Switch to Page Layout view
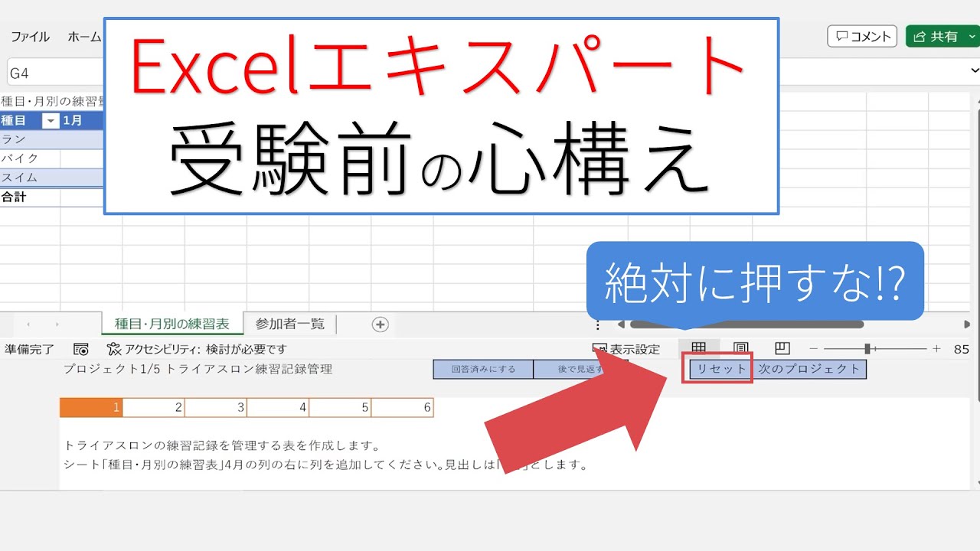 point(740,348)
